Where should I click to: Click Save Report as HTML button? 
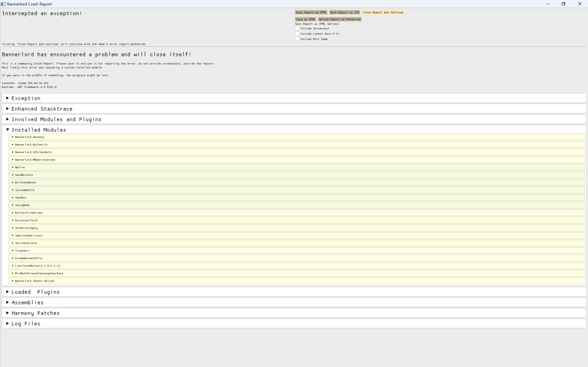click(x=311, y=12)
